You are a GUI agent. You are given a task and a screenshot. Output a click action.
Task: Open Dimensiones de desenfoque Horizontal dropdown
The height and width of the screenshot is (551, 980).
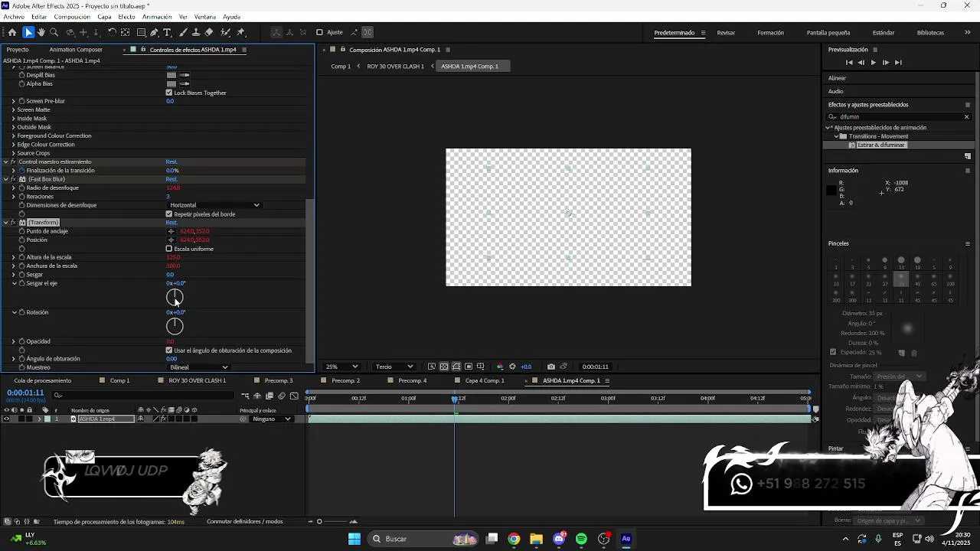pyautogui.click(x=214, y=205)
